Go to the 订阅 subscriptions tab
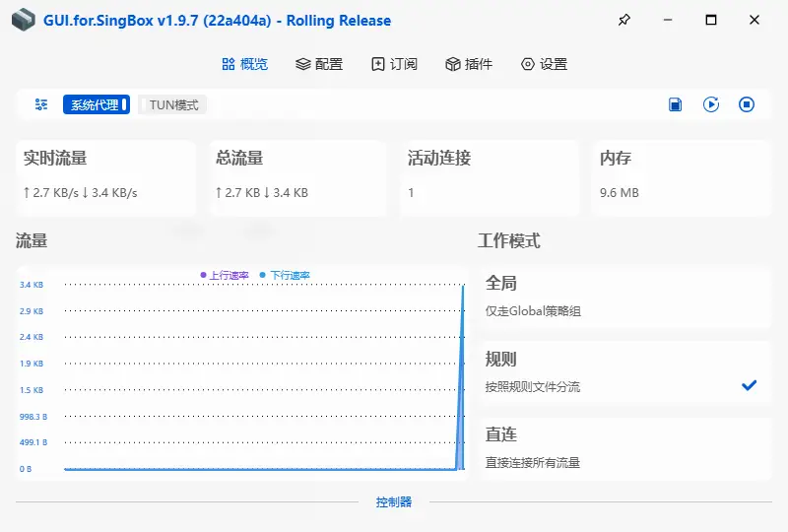Screen dimensions: 788x532 [x=394, y=64]
